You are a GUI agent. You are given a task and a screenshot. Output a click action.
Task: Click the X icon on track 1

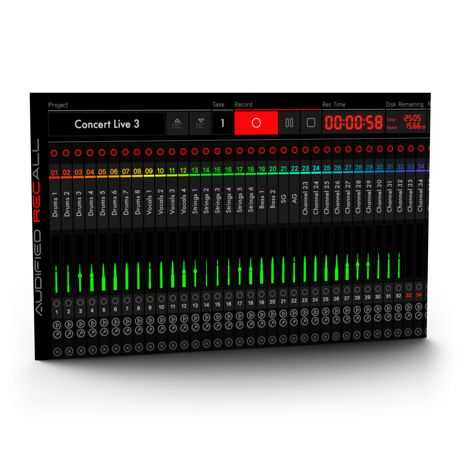[x=57, y=352]
